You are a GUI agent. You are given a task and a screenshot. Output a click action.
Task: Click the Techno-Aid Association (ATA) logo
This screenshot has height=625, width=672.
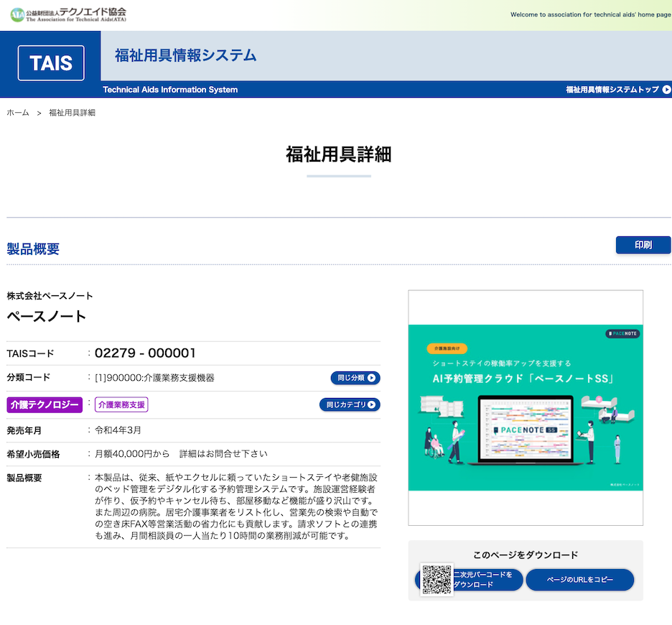click(68, 14)
